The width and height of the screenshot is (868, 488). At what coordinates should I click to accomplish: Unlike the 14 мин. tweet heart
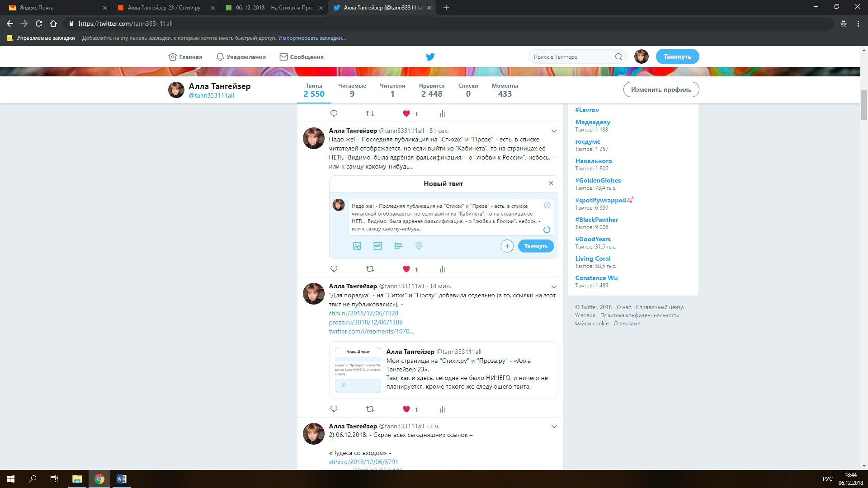(x=406, y=409)
